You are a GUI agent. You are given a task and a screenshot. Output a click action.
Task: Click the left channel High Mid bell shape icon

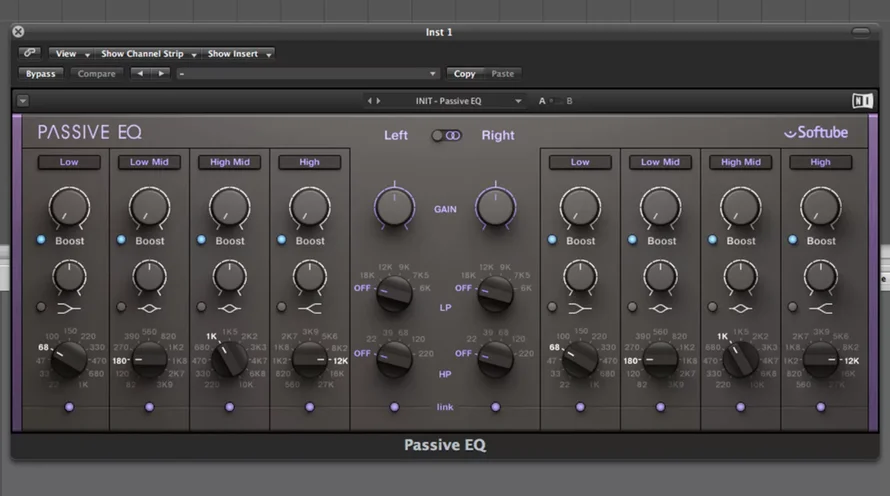pyautogui.click(x=229, y=309)
